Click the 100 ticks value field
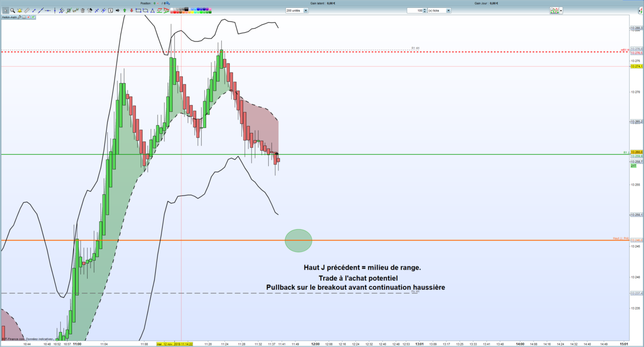Screen dimensions: 644x347 tap(415, 10)
